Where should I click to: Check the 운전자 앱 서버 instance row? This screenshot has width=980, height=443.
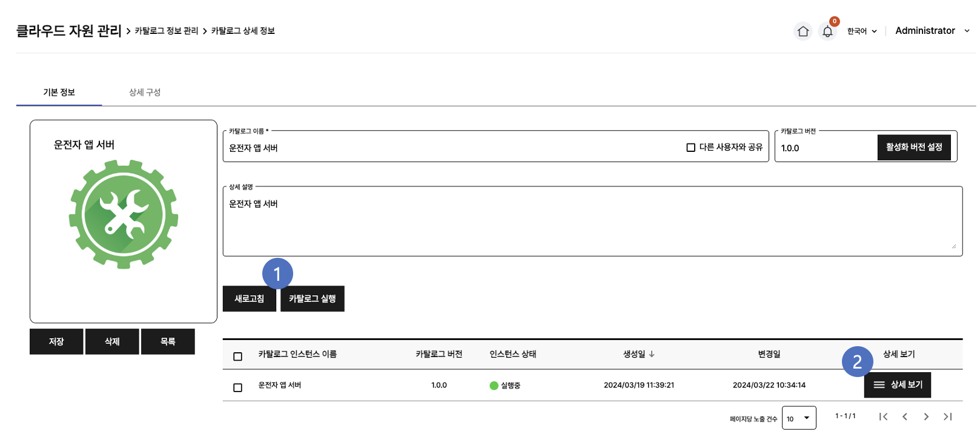237,387
